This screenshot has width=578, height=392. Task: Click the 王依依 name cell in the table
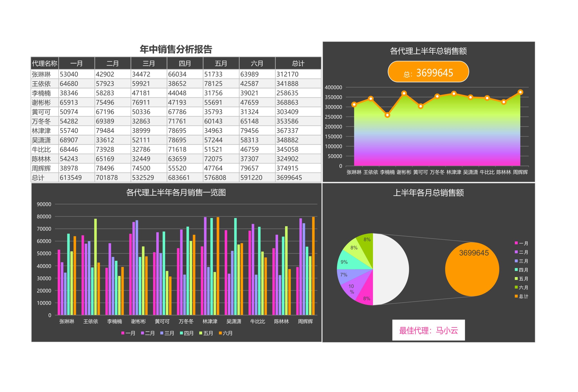(x=45, y=83)
